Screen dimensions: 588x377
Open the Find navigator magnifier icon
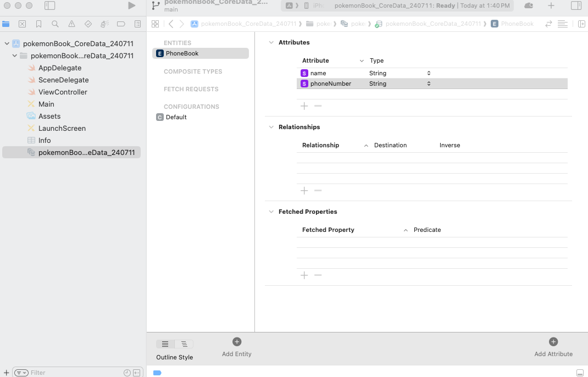pyautogui.click(x=55, y=24)
